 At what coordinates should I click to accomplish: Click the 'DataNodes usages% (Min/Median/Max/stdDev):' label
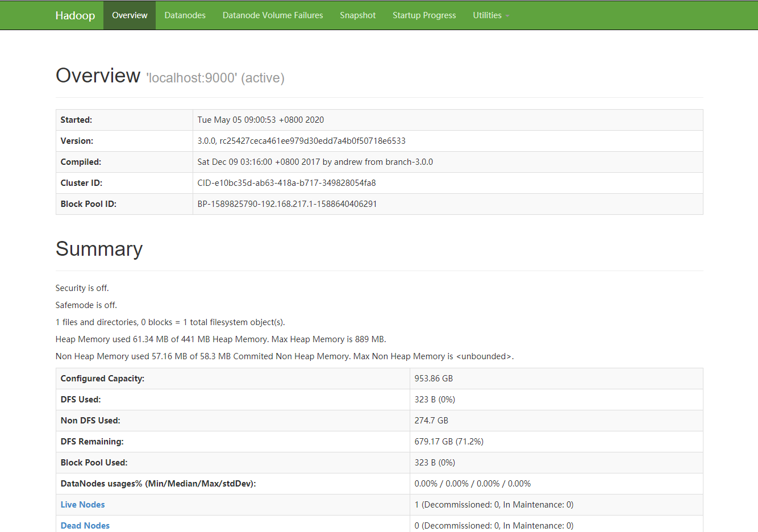click(159, 484)
